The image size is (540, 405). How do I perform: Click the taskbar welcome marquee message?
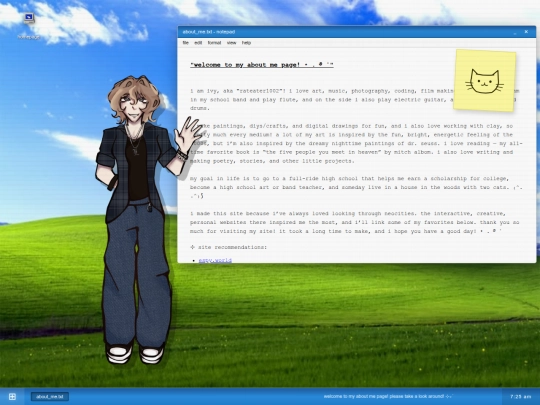388,396
